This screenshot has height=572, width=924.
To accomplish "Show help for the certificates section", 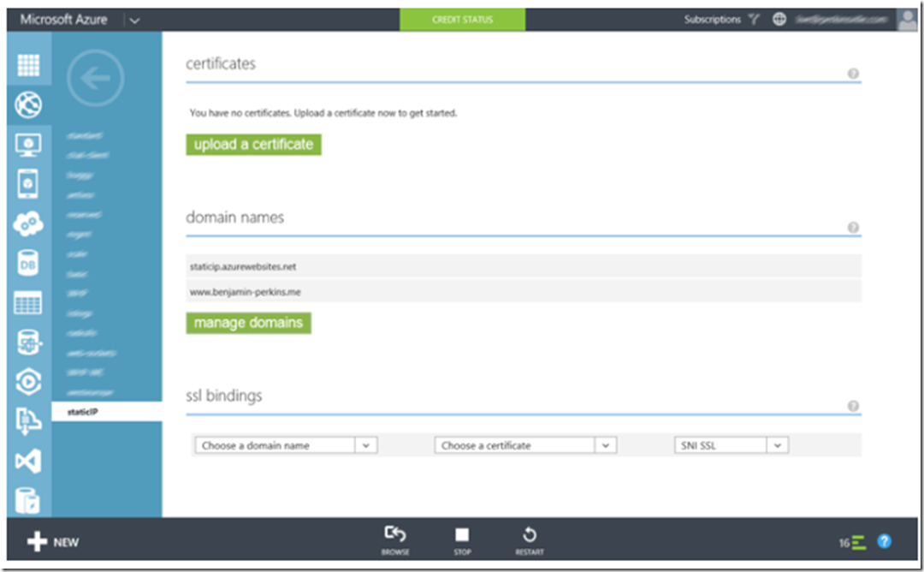I will 853,74.
